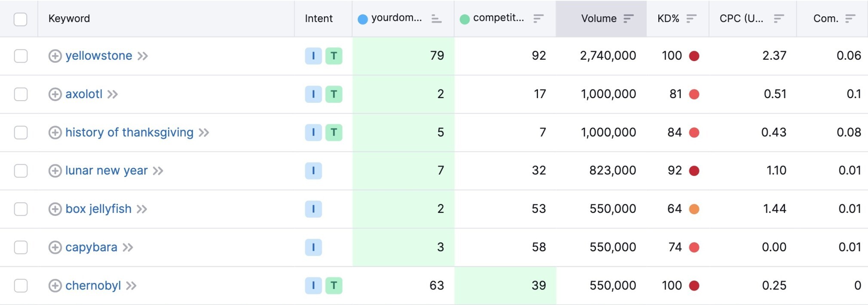The width and height of the screenshot is (868, 305).
Task: Click sort icon in Volume column header
Action: tap(629, 18)
